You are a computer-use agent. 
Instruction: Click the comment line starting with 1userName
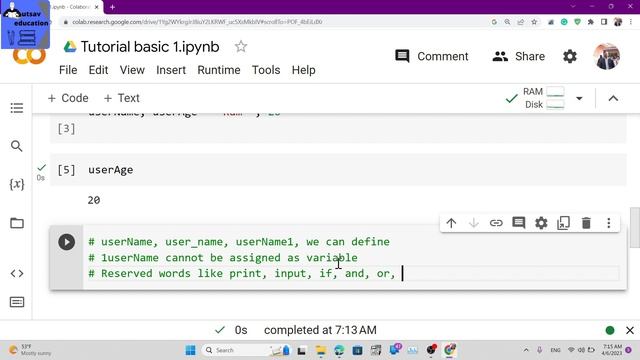pyautogui.click(x=223, y=258)
